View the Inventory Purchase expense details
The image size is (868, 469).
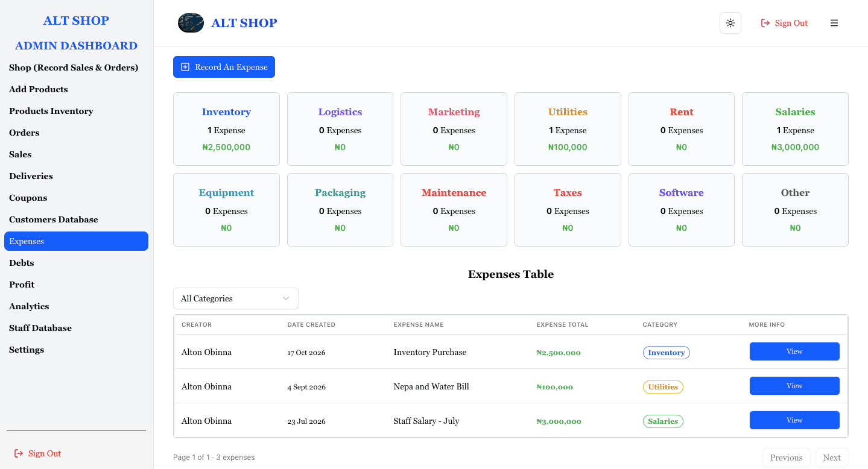[x=794, y=351]
